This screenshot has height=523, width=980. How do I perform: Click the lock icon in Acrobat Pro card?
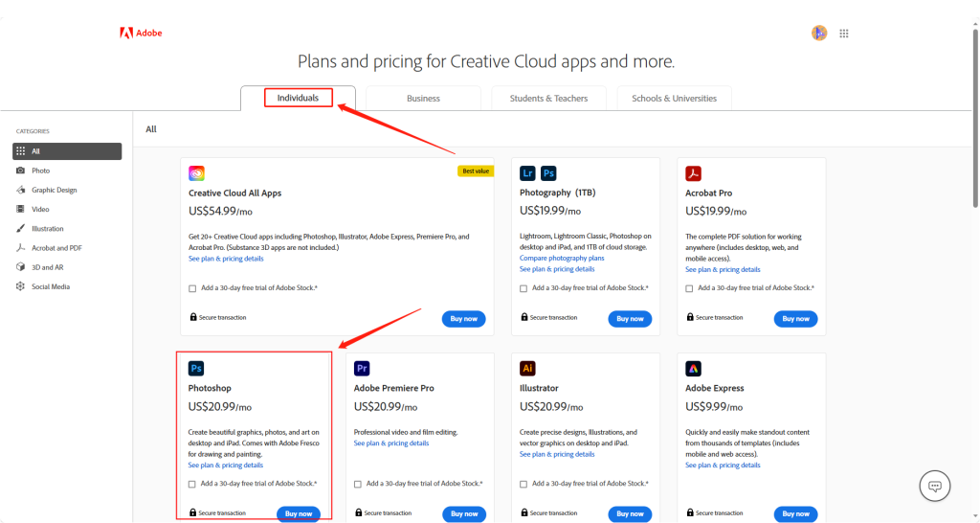(x=690, y=317)
